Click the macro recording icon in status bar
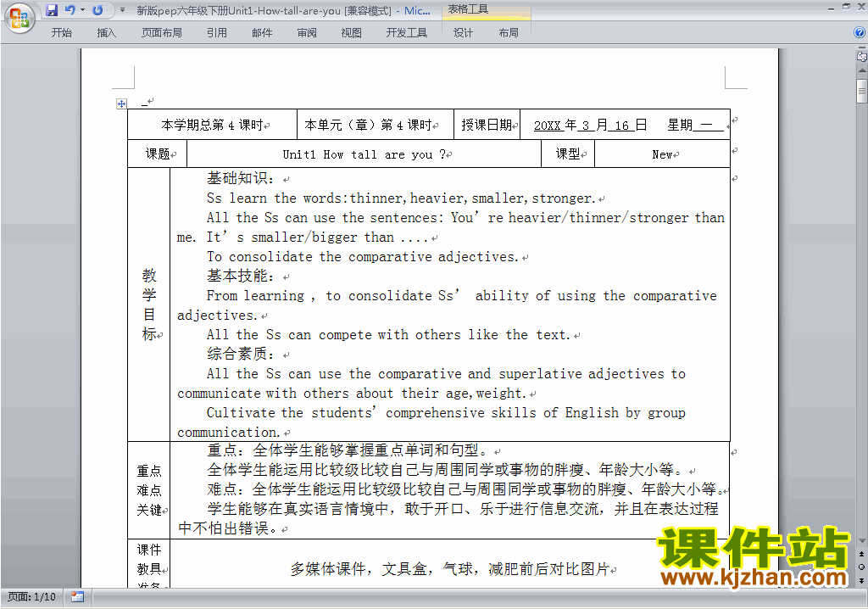Screen dimensions: 868x609 [x=77, y=597]
